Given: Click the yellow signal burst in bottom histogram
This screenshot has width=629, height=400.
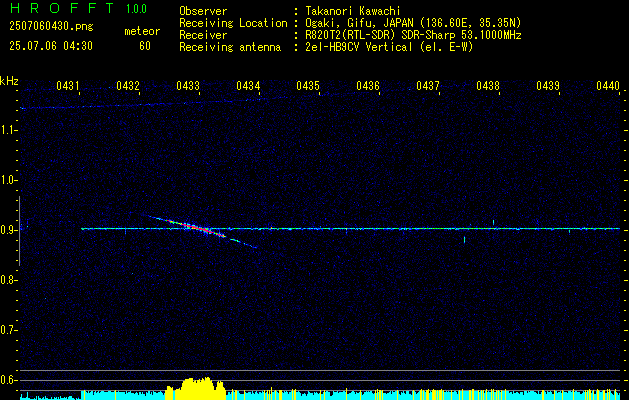Looking at the screenshot, I should tap(196, 388).
